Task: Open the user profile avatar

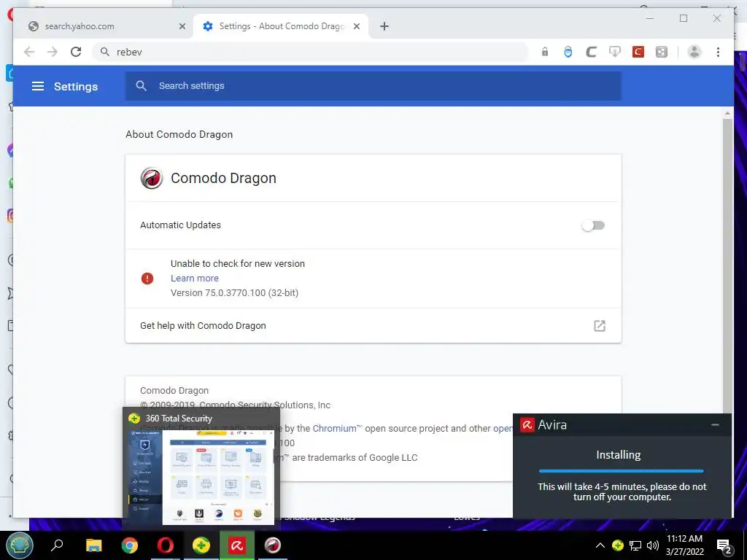Action: (x=694, y=52)
